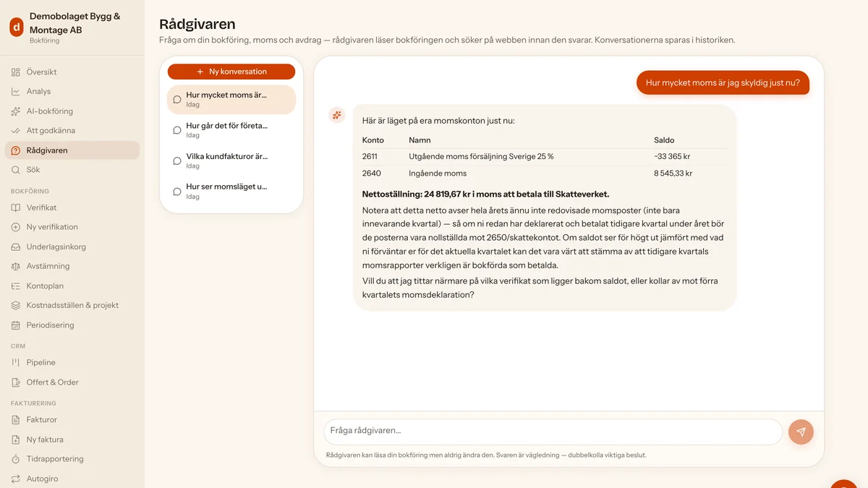Image resolution: width=868 pixels, height=488 pixels.
Task: Click the Tidrapportering stopwatch icon
Action: pyautogui.click(x=16, y=459)
